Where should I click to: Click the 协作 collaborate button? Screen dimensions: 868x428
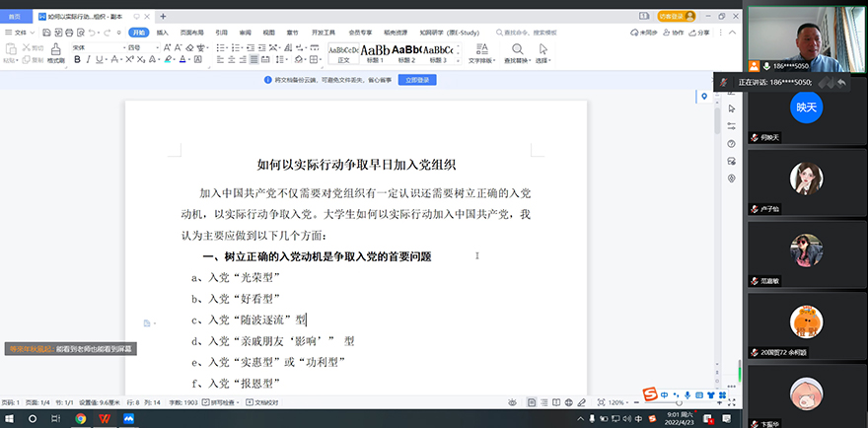[673, 33]
